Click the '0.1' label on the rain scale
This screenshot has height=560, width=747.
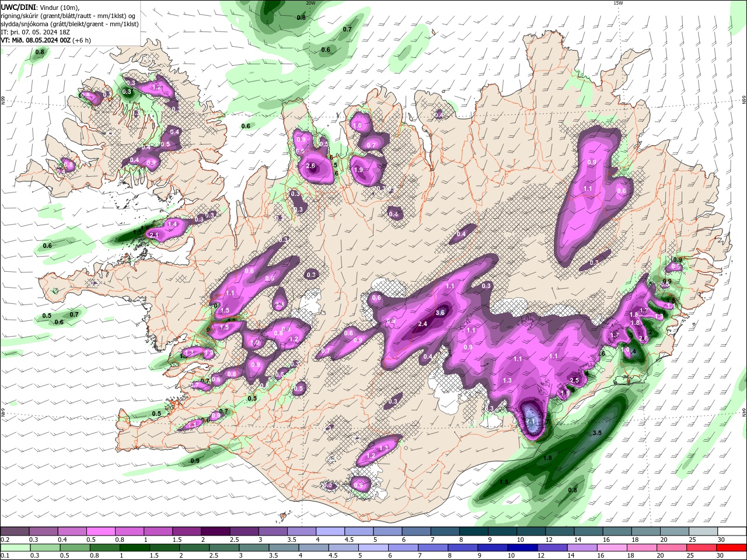pyautogui.click(x=5, y=555)
